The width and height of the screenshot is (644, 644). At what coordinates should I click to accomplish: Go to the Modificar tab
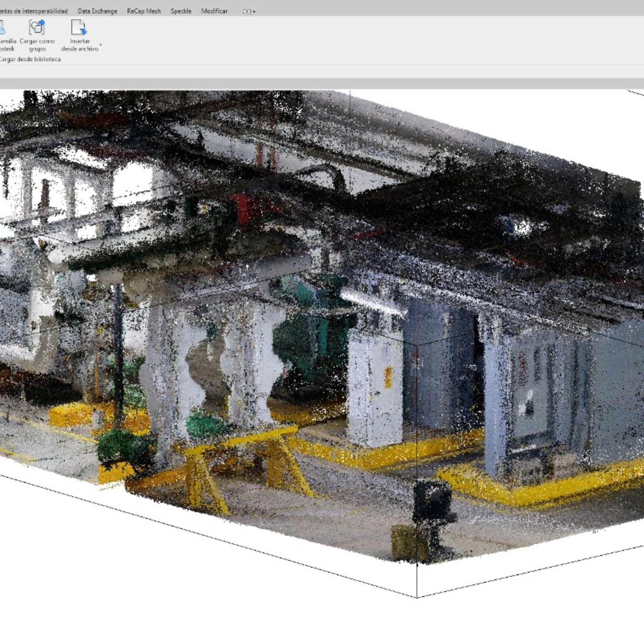214,11
